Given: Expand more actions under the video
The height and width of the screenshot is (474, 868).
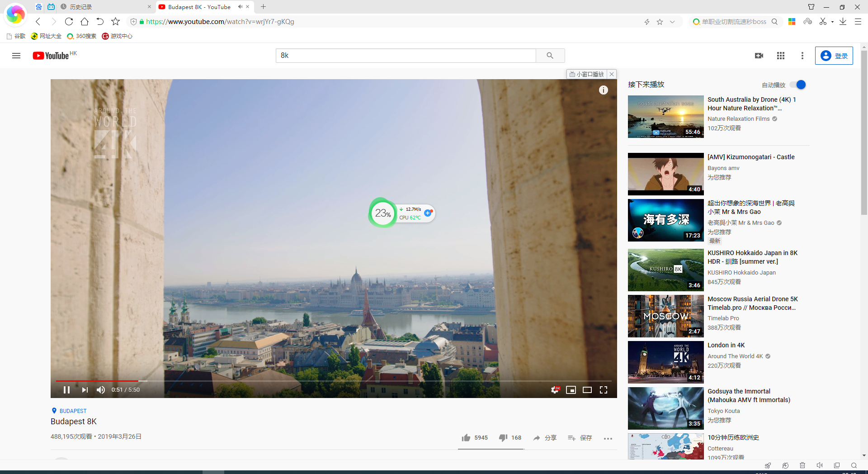Looking at the screenshot, I should tap(608, 438).
